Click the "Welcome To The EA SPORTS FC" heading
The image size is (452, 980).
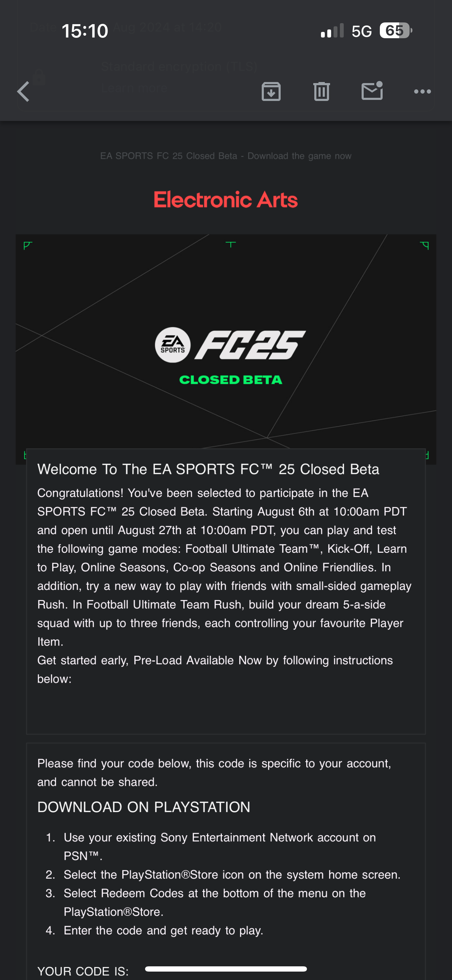[x=208, y=469]
